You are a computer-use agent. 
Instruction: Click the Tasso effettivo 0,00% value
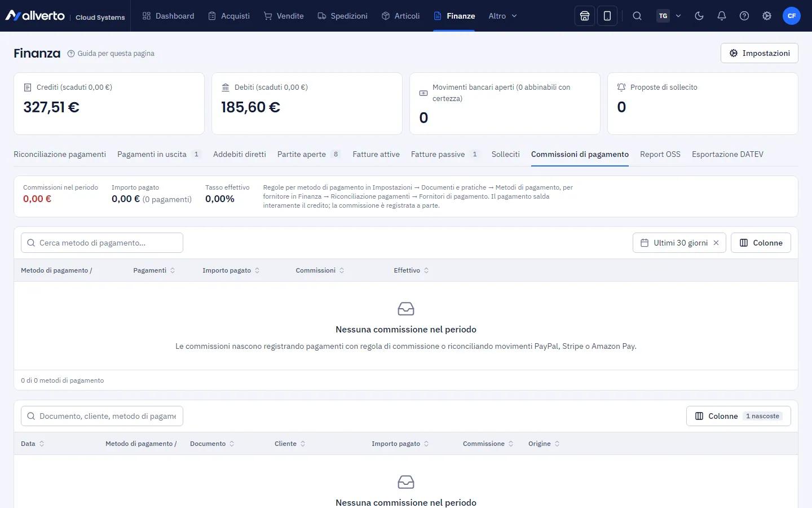(x=220, y=199)
